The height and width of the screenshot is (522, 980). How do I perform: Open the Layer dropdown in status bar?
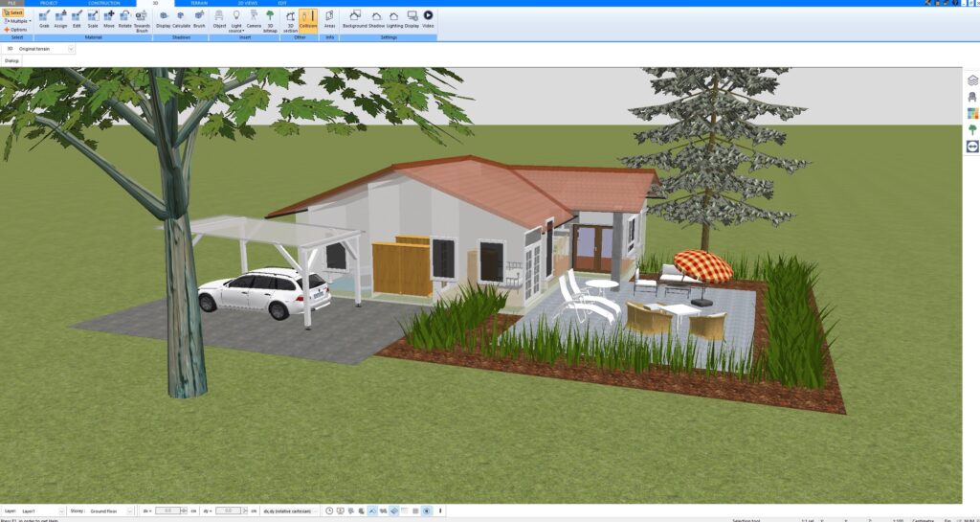62,511
